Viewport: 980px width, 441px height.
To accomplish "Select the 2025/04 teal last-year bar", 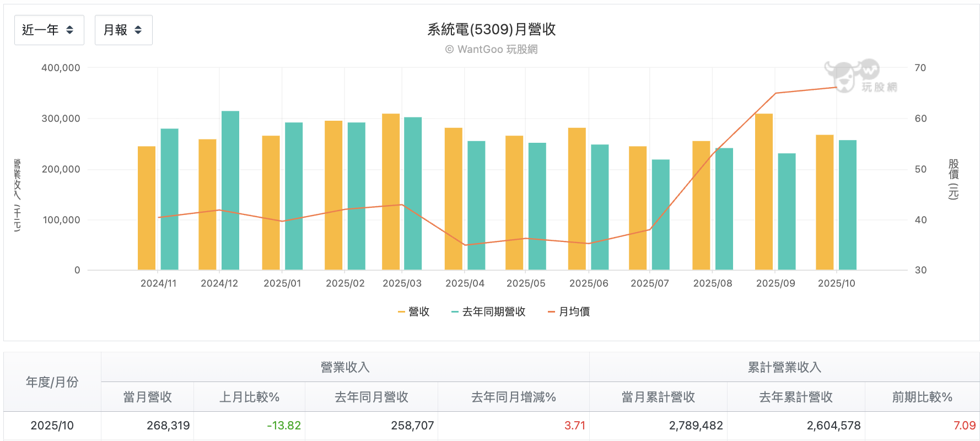I will pyautogui.click(x=477, y=206).
